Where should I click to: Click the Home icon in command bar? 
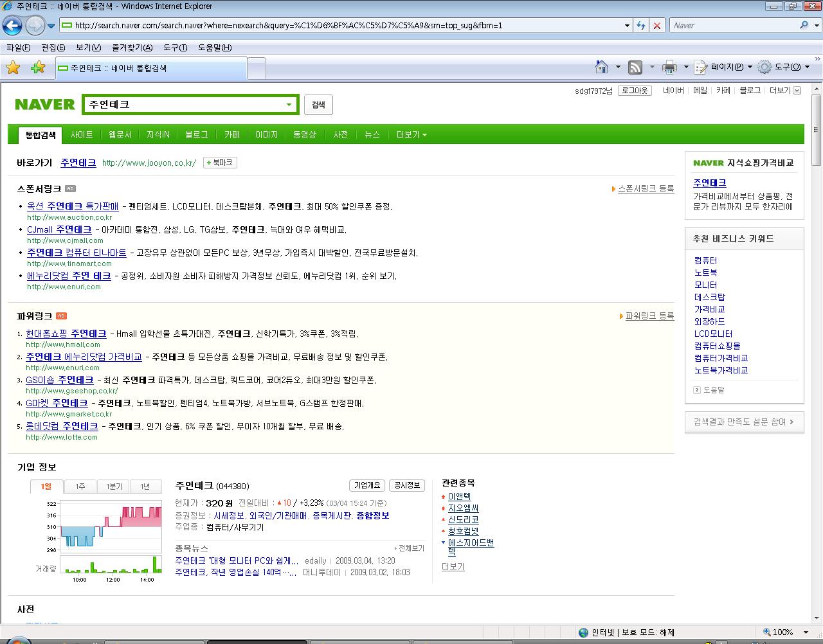point(602,67)
